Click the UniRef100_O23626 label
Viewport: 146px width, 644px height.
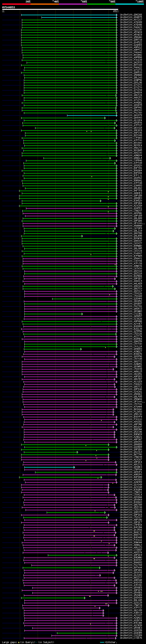click(x=131, y=319)
